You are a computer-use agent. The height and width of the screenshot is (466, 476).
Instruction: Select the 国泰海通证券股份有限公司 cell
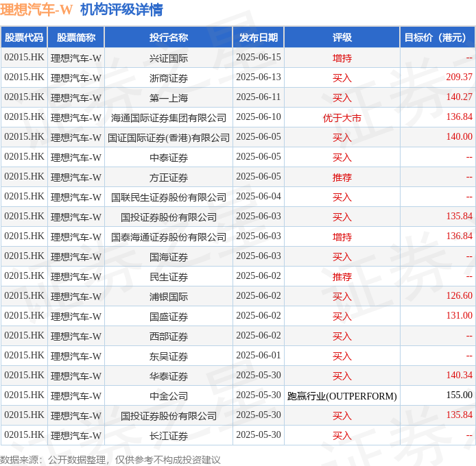pyautogui.click(x=169, y=237)
